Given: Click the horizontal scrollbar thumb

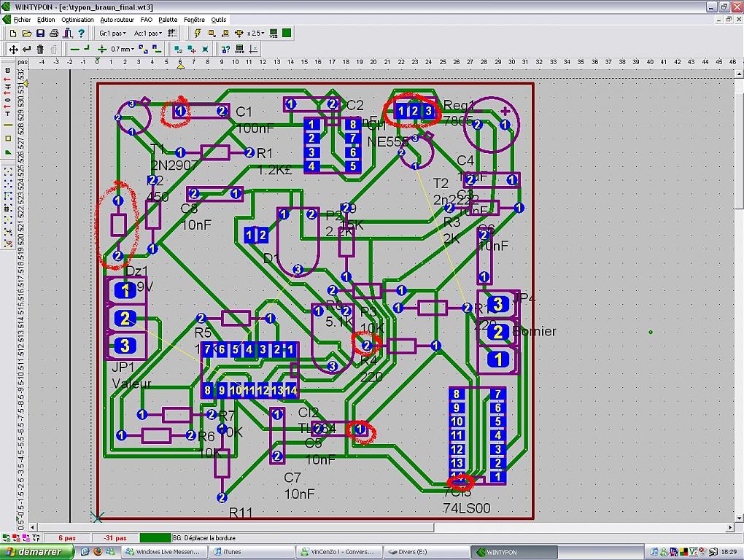Looking at the screenshot, I should click(x=236, y=527).
